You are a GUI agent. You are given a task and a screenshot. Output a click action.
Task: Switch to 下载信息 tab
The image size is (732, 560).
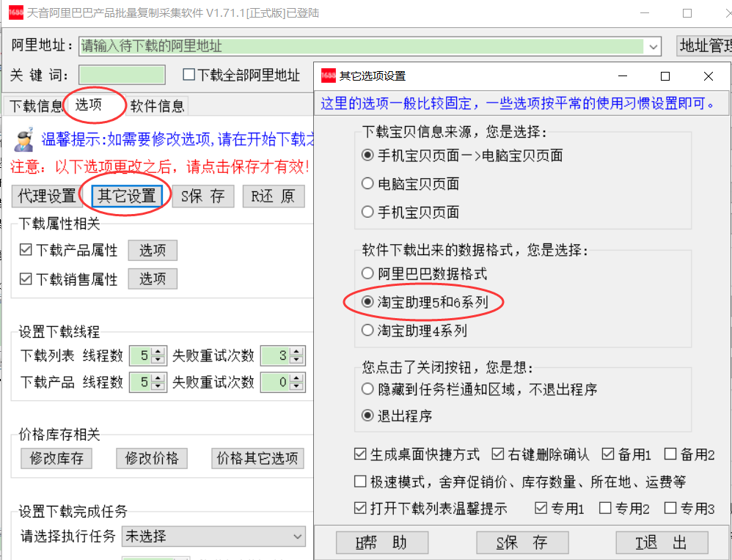point(35,106)
